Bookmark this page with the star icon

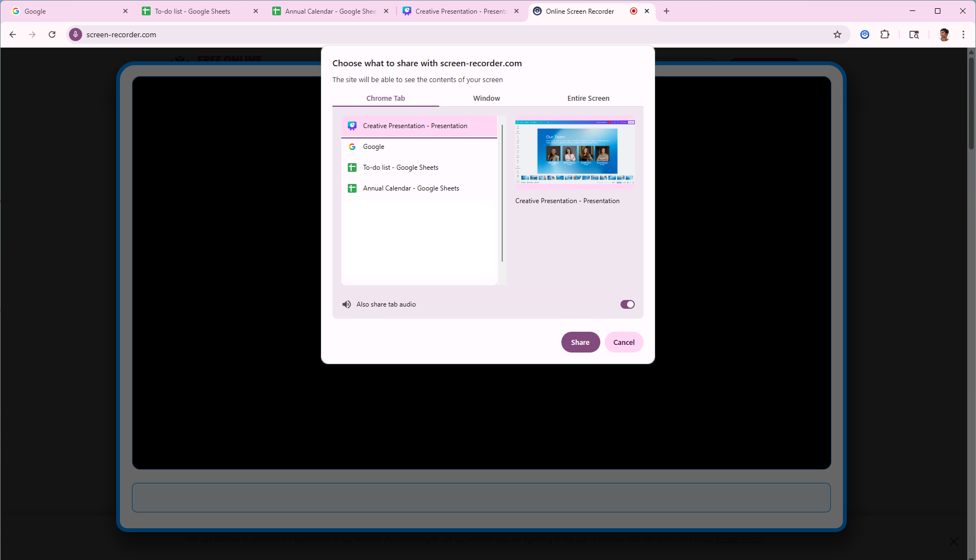pos(837,34)
